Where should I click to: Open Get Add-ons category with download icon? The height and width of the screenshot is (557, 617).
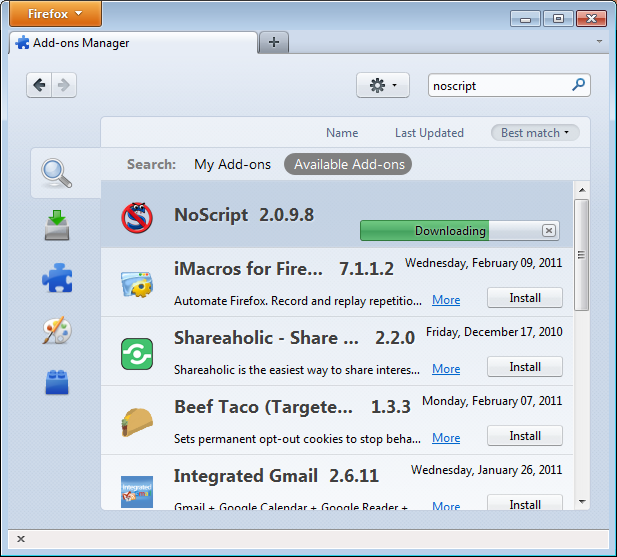(x=57, y=226)
